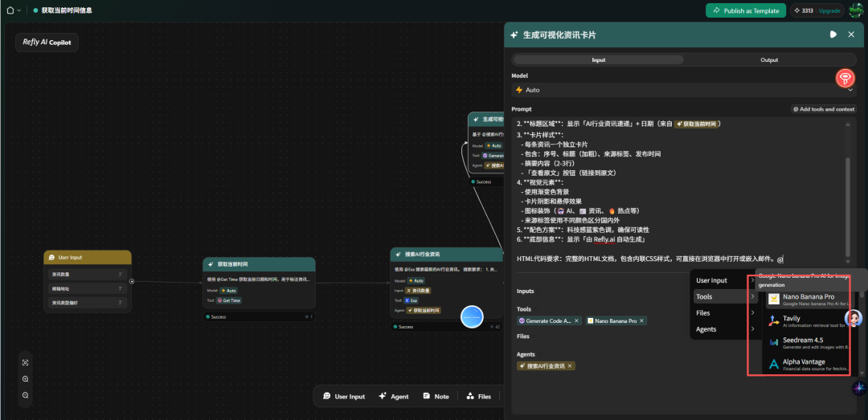Click the fit view canvas icon
The height and width of the screenshot is (420, 868).
point(26,362)
